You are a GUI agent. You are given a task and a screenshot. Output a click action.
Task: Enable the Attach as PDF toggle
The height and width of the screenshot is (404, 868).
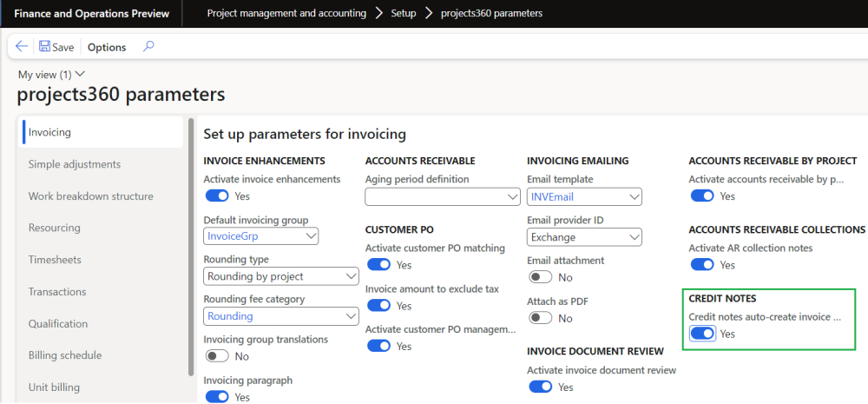coord(540,318)
